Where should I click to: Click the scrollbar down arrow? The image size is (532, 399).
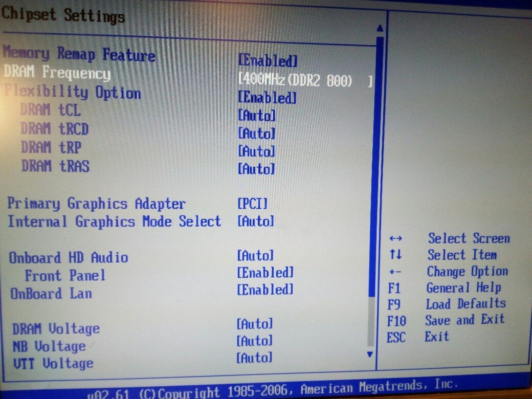(370, 354)
